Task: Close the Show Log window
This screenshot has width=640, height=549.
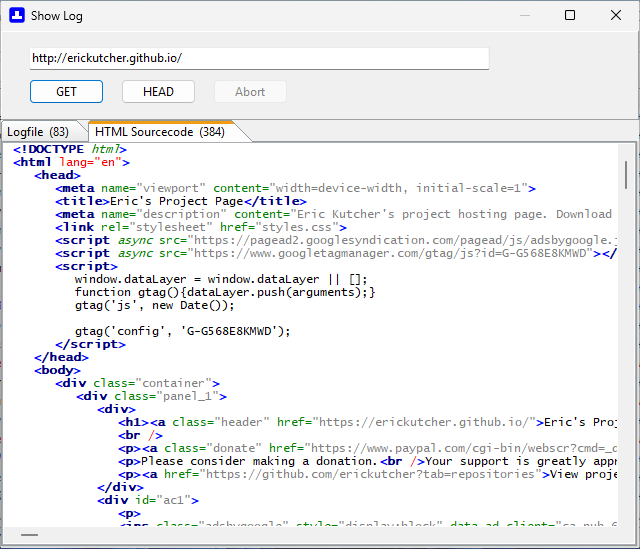Action: 616,16
